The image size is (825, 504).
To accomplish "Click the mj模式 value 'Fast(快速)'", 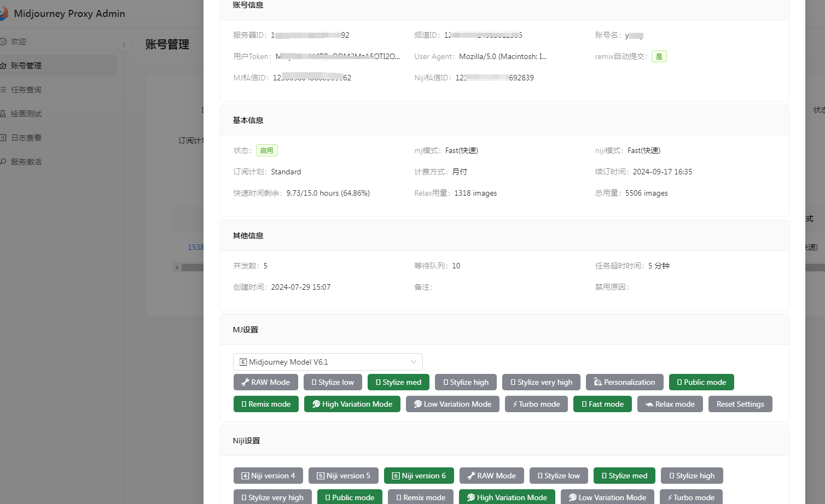I will coord(462,150).
